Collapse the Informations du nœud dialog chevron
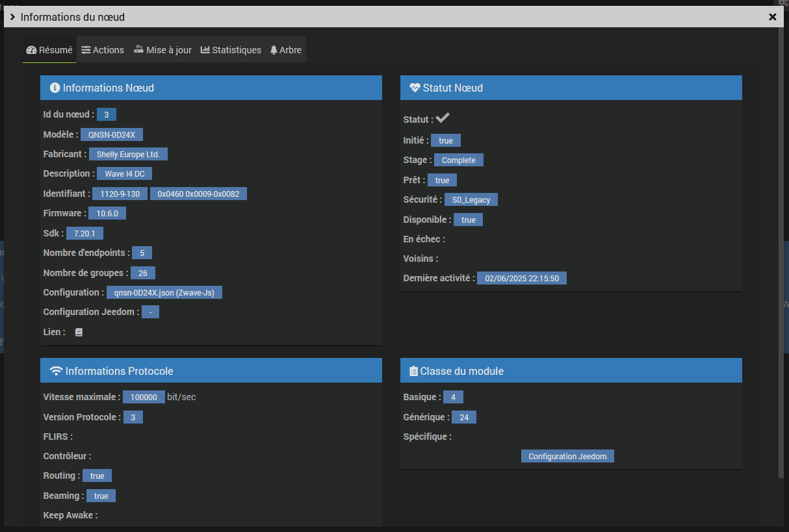Viewport: 789px width, 532px height. point(12,17)
